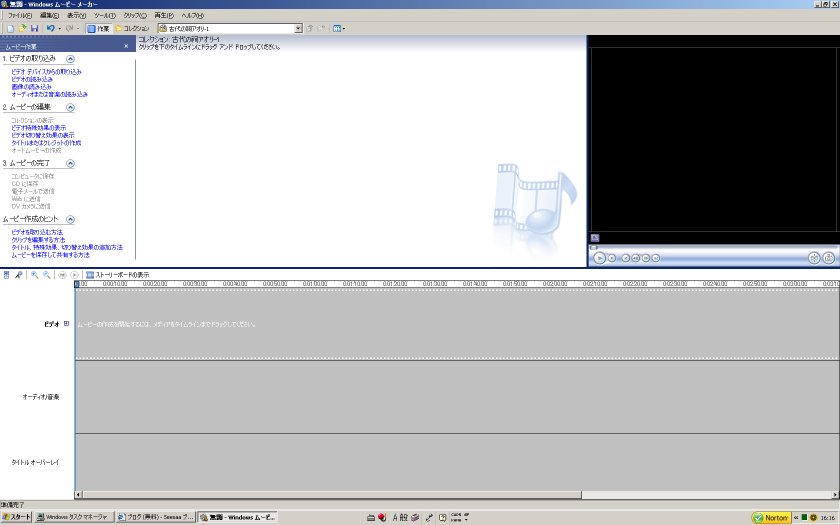The image size is (840, 525).
Task: Click the timeline scrollbar left arrow
Action: coord(78,495)
